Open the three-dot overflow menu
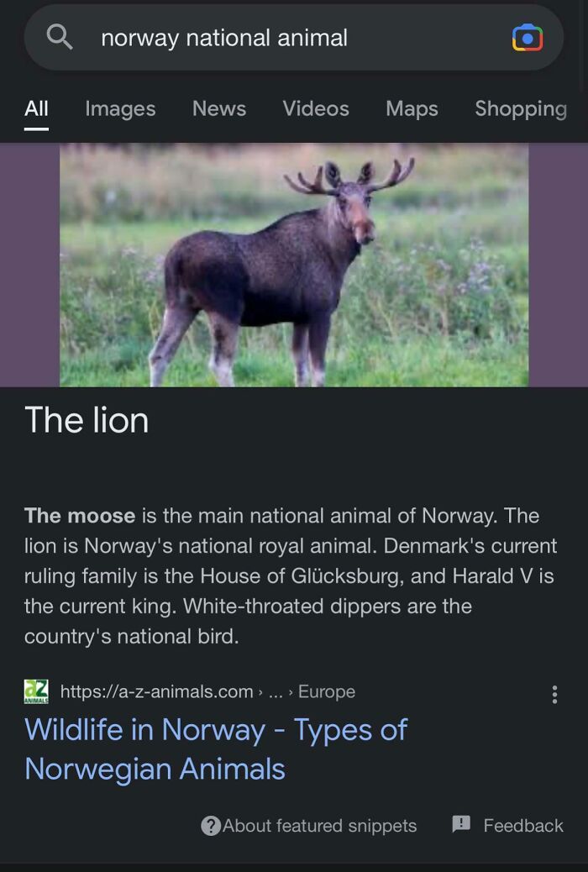The image size is (588, 872). pos(554,696)
